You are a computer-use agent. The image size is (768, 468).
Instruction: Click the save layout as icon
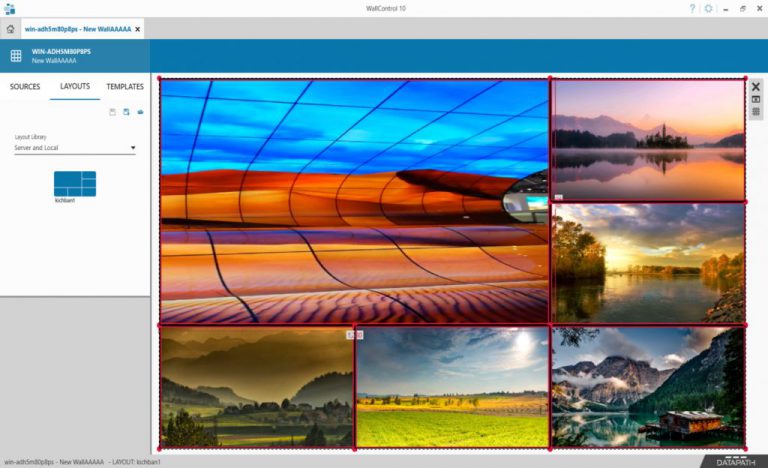pos(126,112)
